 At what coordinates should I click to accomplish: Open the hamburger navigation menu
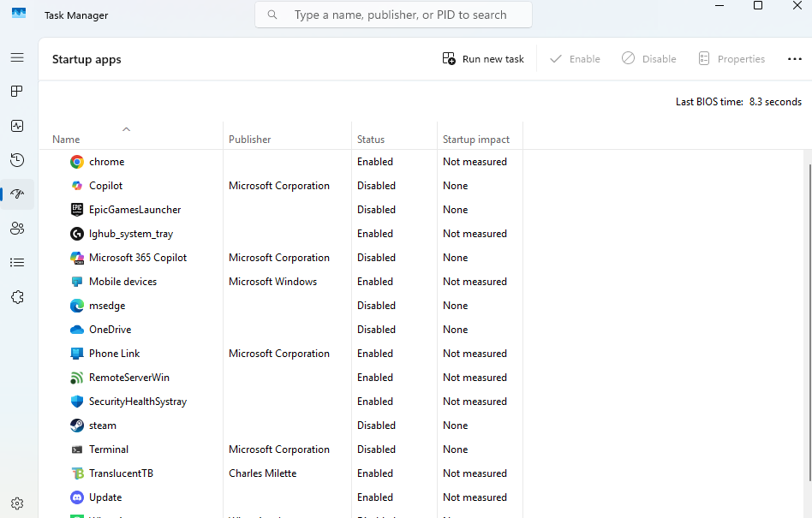pos(17,57)
